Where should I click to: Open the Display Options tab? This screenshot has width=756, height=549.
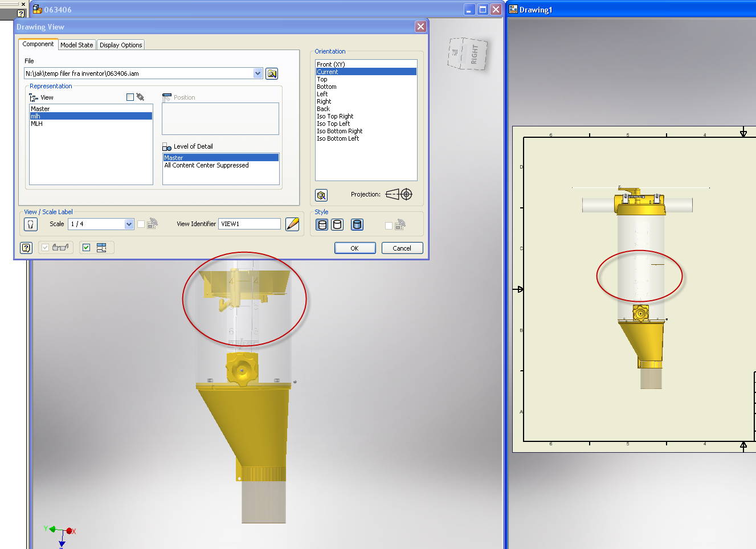click(x=121, y=44)
